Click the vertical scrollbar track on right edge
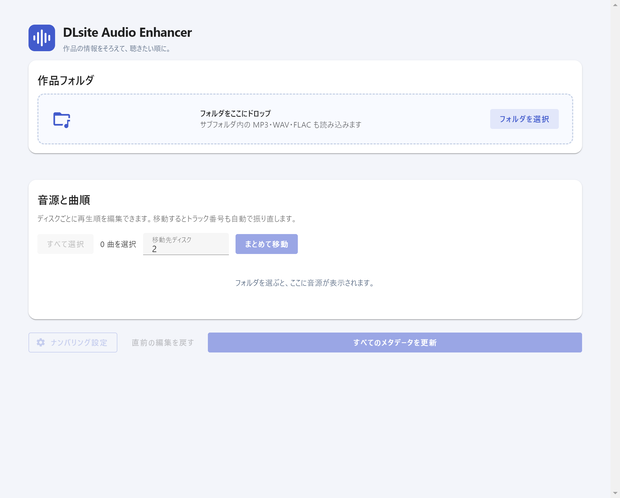 [x=615, y=249]
